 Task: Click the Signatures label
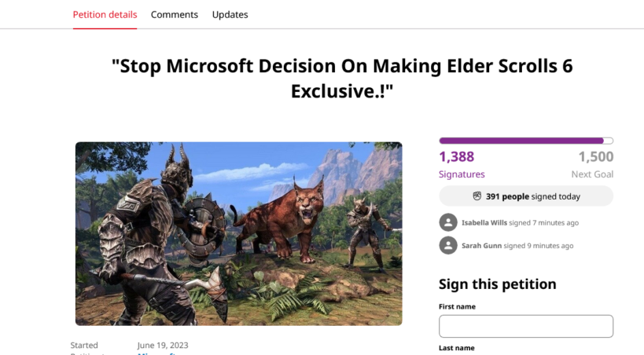pos(462,174)
